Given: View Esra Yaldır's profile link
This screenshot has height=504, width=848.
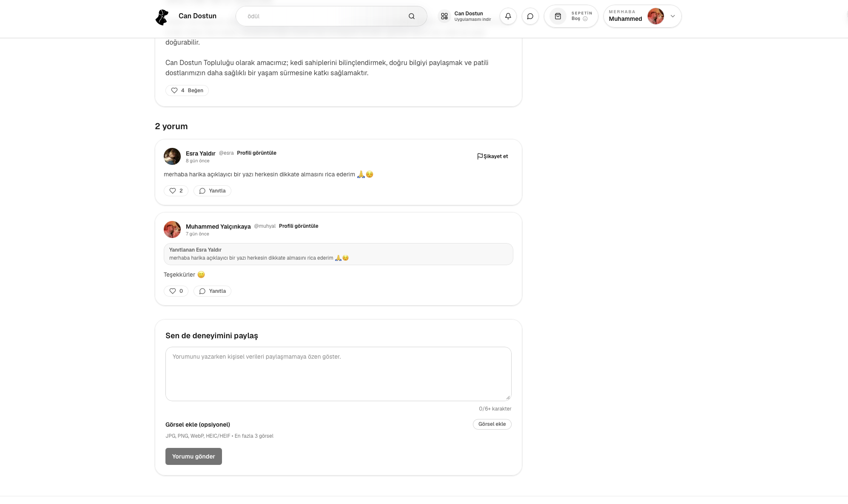Looking at the screenshot, I should tap(256, 153).
